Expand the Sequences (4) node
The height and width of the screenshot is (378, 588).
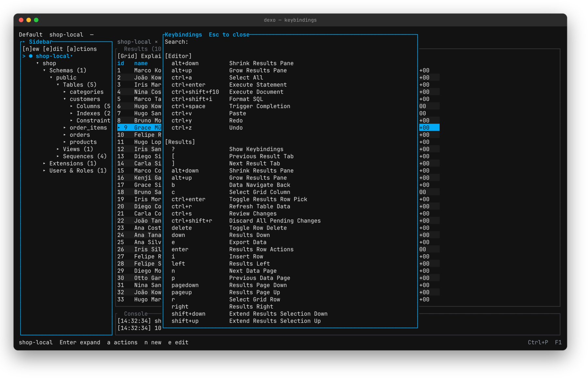58,156
